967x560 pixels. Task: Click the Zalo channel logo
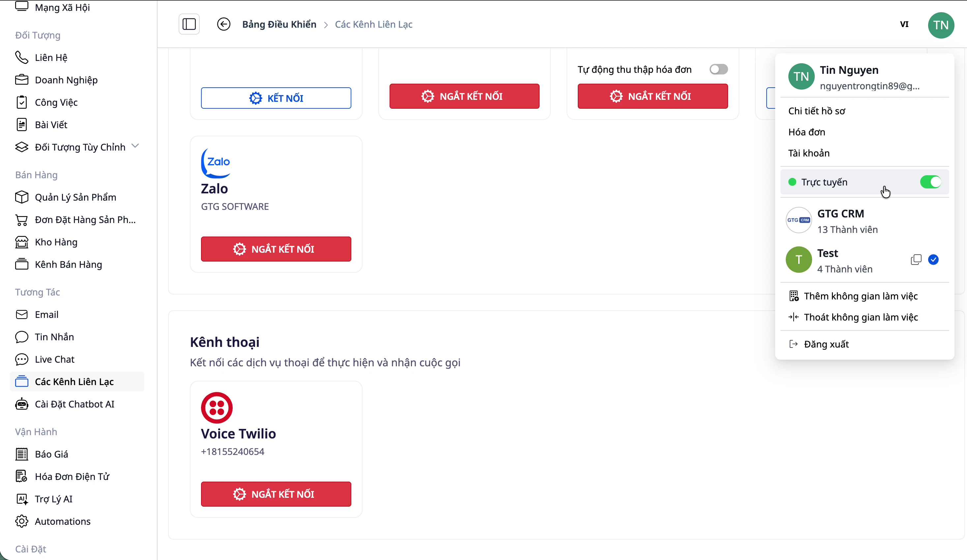click(x=216, y=163)
